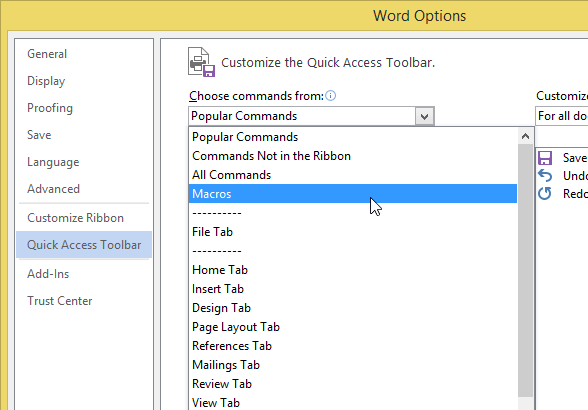Click the info icon beside Choose commands from
This screenshot has width=588, height=410.
point(330,96)
